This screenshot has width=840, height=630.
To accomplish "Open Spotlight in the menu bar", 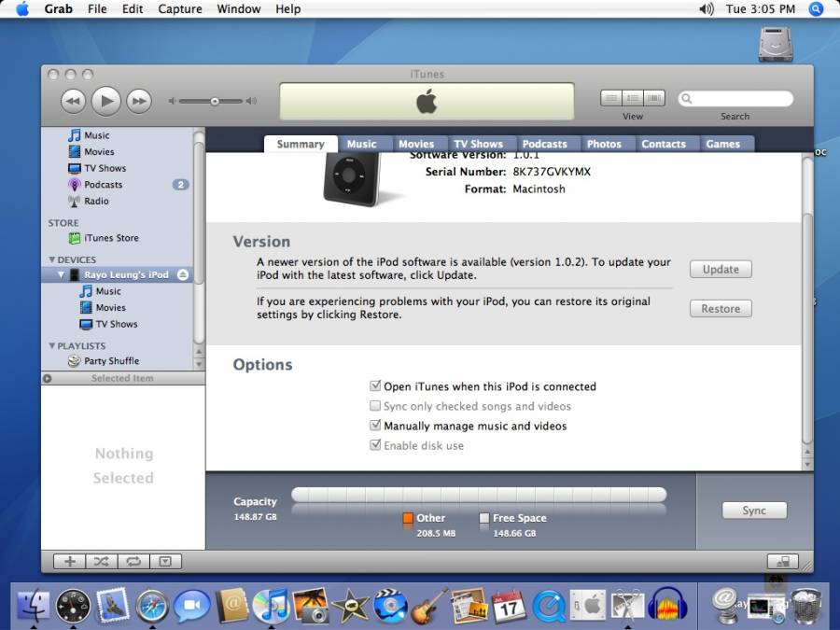I will coord(816,9).
